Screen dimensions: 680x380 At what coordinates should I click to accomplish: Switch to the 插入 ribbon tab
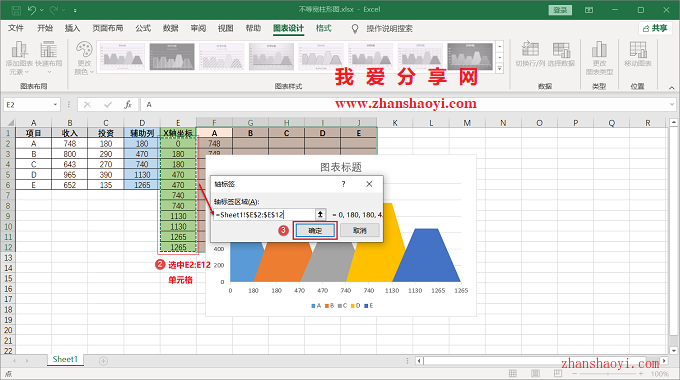[72, 28]
